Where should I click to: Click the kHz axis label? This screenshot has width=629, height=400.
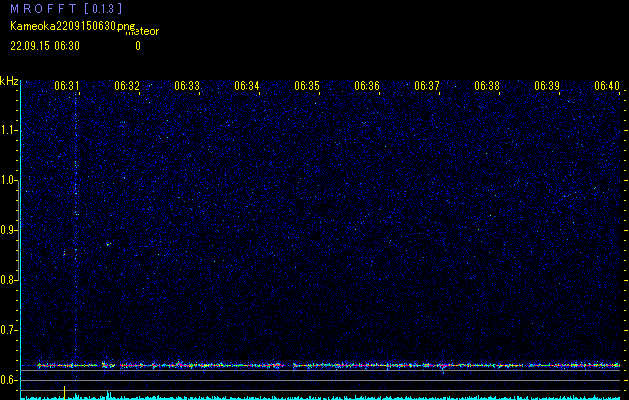(9, 82)
